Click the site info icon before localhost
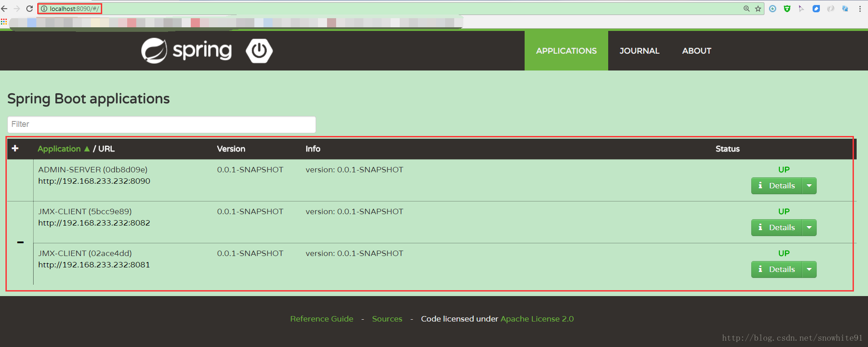The height and width of the screenshot is (347, 868). (x=44, y=9)
